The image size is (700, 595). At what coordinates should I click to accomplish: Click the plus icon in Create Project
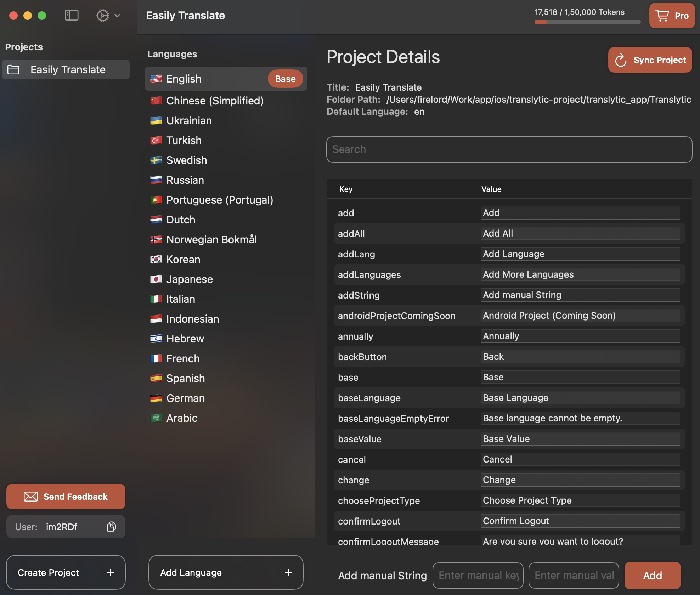[111, 572]
